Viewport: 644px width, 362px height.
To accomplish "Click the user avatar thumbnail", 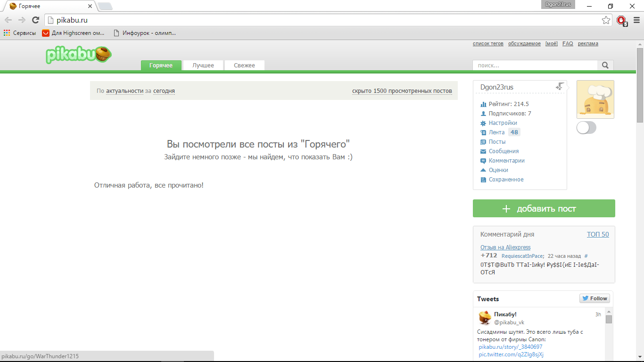I will point(595,99).
